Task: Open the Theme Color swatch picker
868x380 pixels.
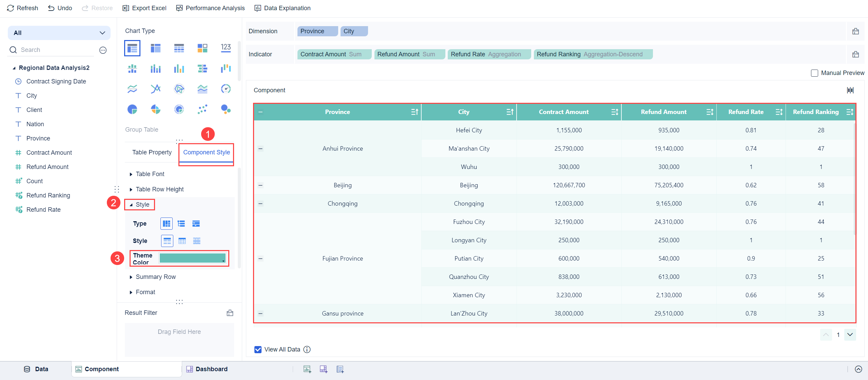Action: 192,258
